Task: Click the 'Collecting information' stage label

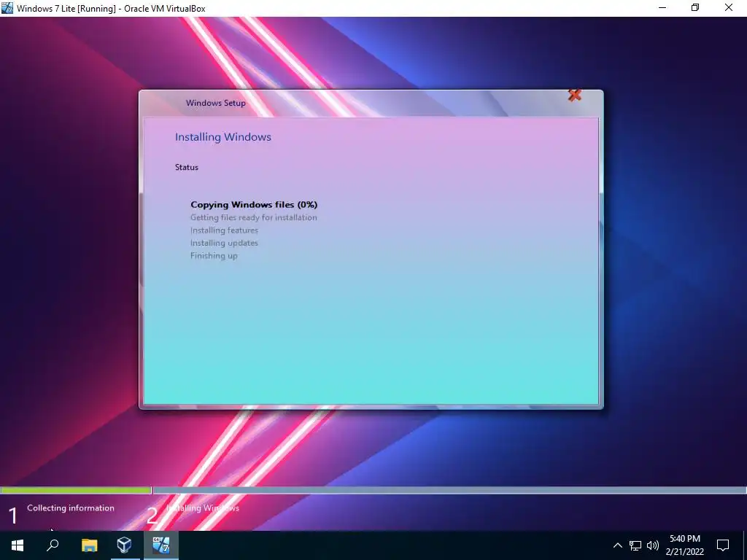Action: [71, 508]
